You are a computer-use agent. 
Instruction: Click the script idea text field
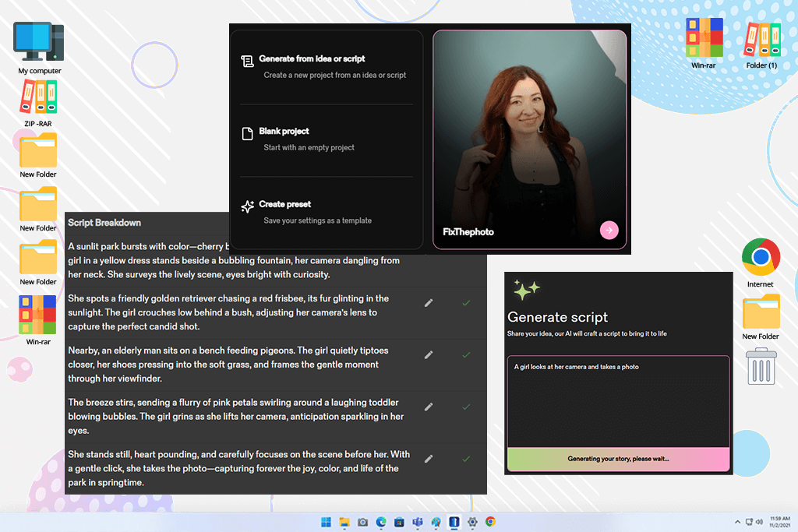[618, 402]
